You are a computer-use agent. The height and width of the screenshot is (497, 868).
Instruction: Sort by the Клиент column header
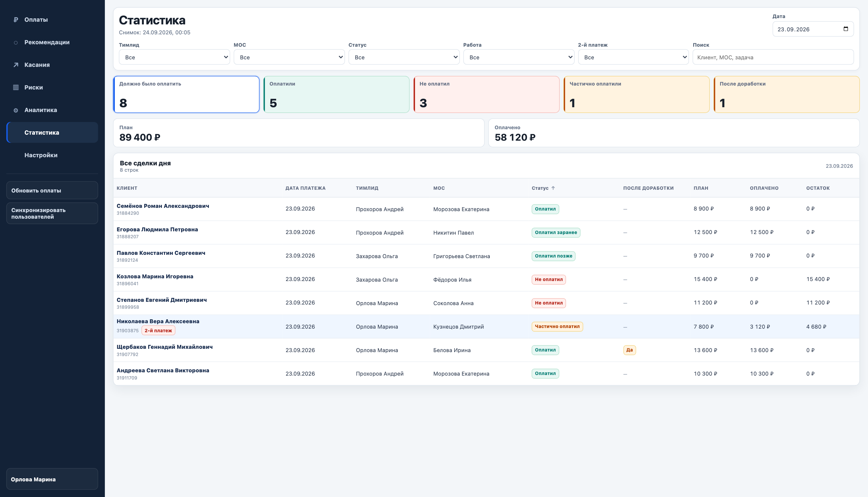127,188
